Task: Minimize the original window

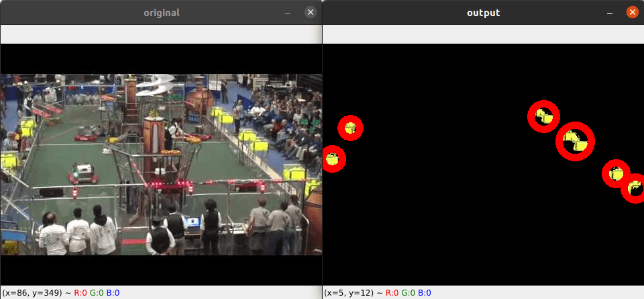Action: click(288, 13)
